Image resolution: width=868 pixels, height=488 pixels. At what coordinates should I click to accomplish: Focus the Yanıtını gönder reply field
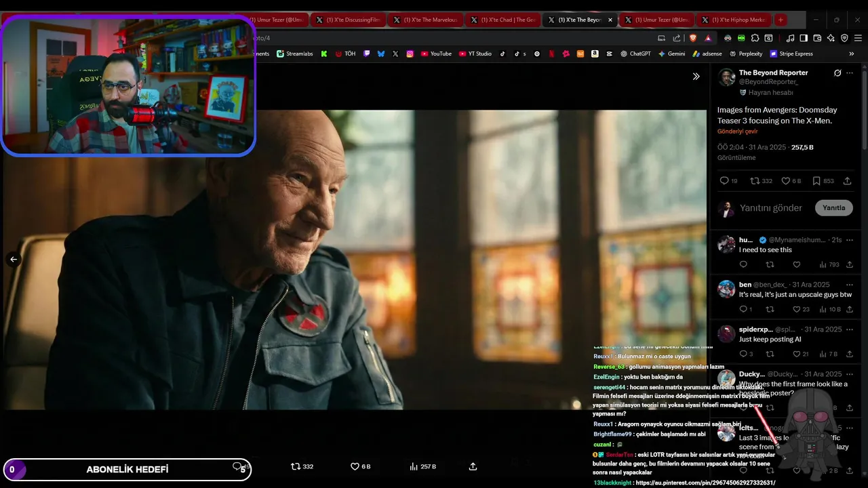tap(771, 208)
